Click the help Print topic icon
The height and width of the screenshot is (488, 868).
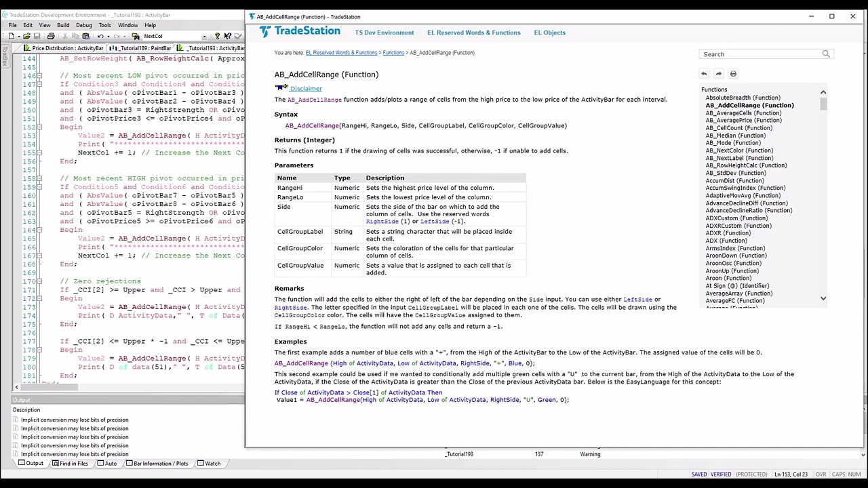pyautogui.click(x=733, y=74)
